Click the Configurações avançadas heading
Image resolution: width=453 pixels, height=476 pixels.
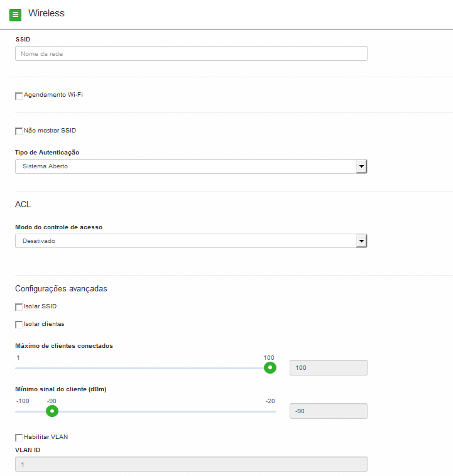pos(61,288)
